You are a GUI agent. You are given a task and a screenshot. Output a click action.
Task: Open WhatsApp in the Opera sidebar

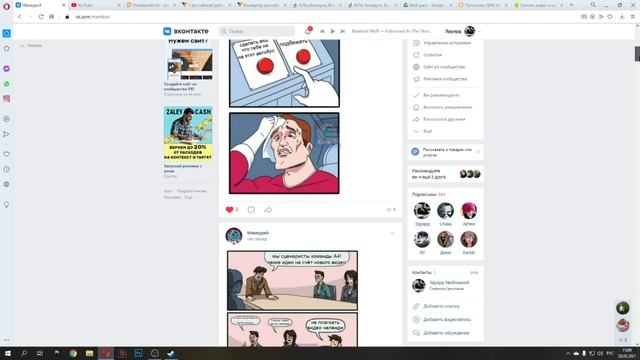(7, 84)
